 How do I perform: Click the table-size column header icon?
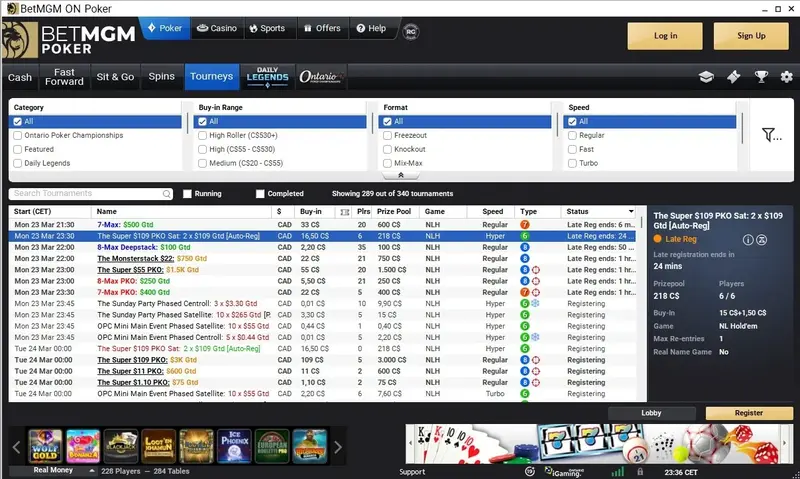click(345, 212)
